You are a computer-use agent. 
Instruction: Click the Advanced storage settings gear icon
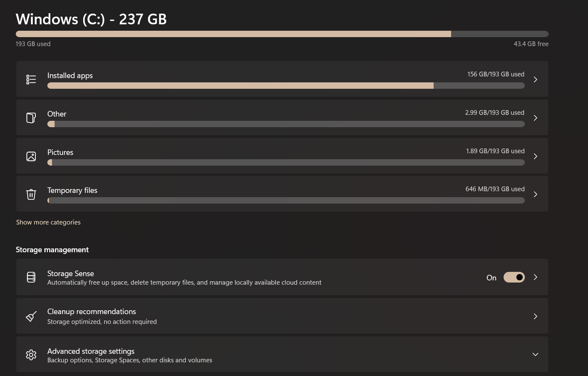tap(31, 354)
